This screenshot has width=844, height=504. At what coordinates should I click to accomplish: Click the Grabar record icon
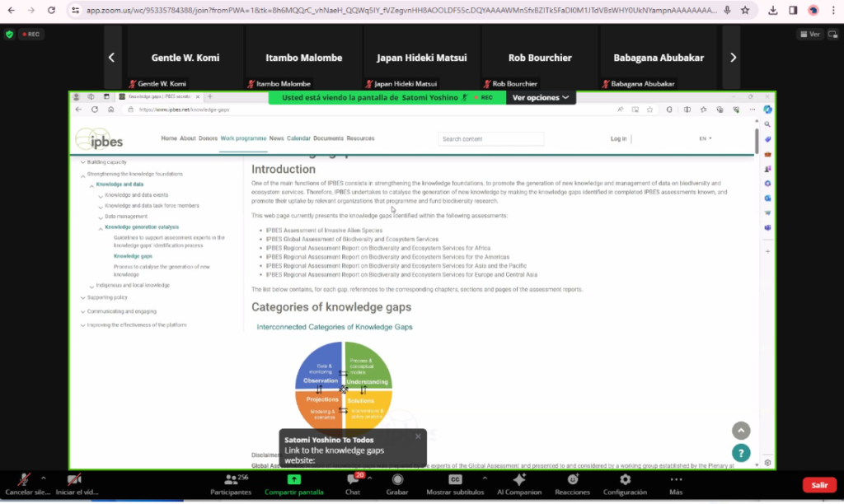click(397, 480)
